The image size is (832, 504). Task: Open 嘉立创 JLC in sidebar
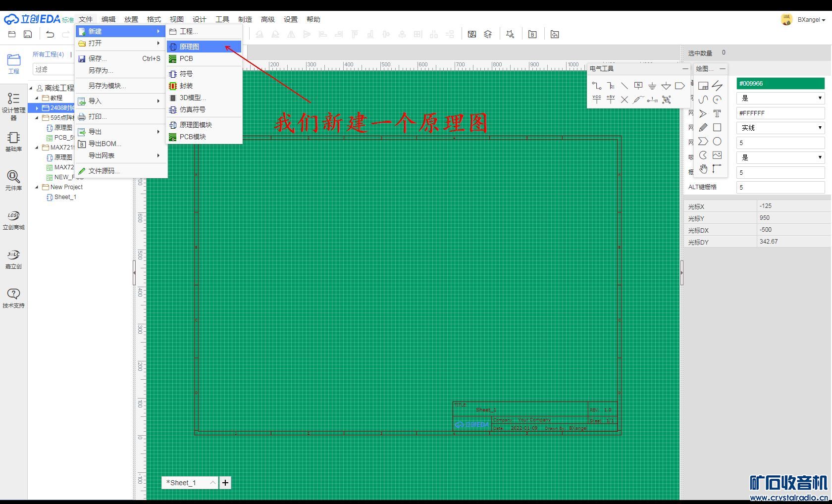13,259
